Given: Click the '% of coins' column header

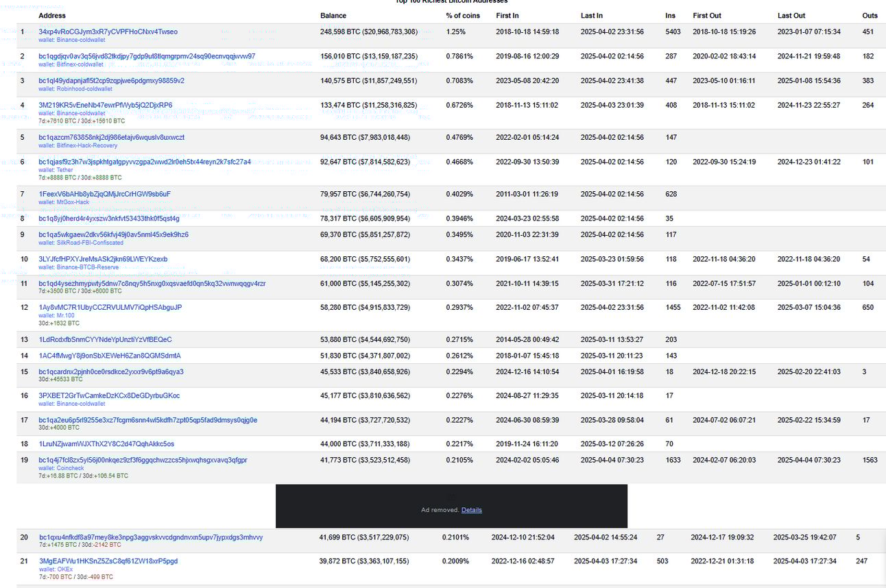Looking at the screenshot, I should point(463,15).
